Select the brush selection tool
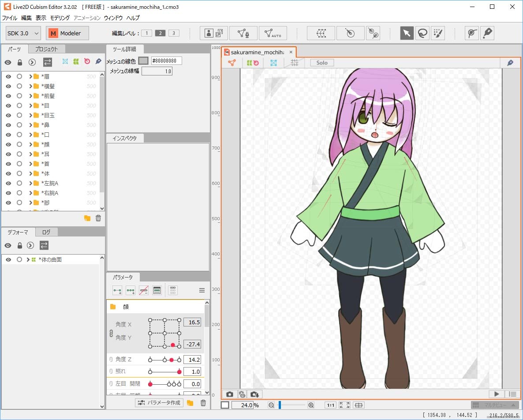523x420 pixels. coord(438,33)
